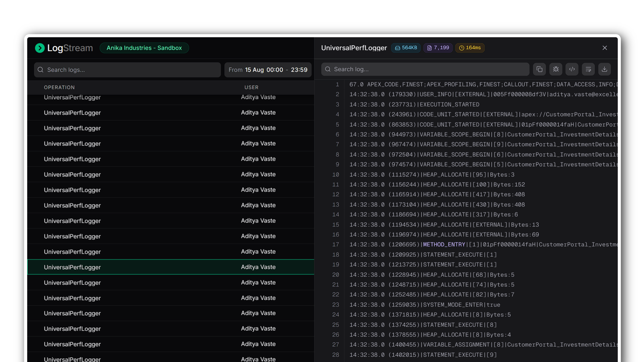Change the 15 Aug start date
644x362 pixels.
[254, 70]
